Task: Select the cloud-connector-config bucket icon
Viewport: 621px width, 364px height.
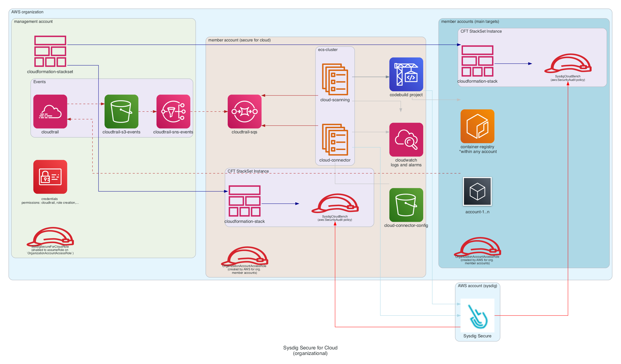Action: pos(406,205)
